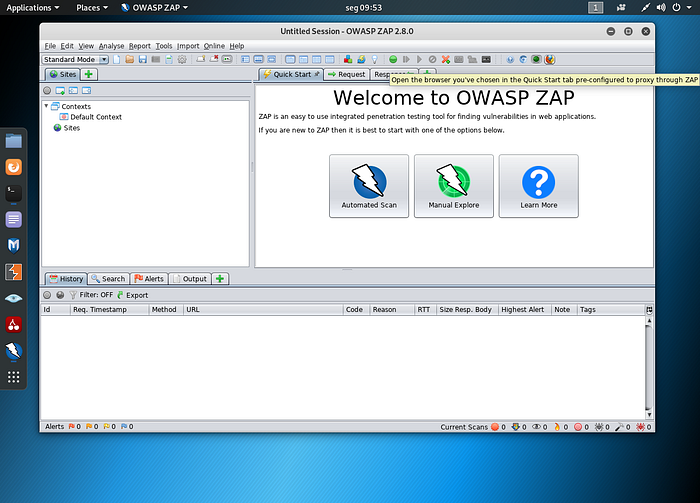This screenshot has width=700, height=503.
Task: Open Metasploit from the dock
Action: [13, 245]
